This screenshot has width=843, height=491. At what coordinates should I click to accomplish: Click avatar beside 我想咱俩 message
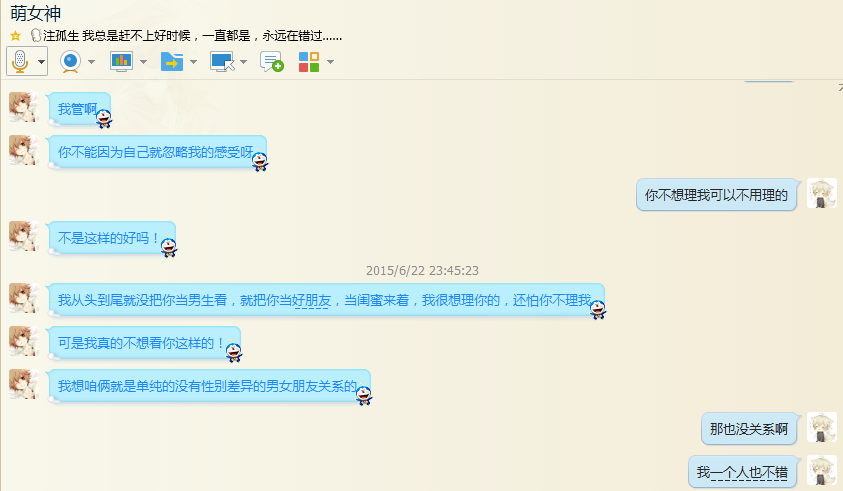24,383
